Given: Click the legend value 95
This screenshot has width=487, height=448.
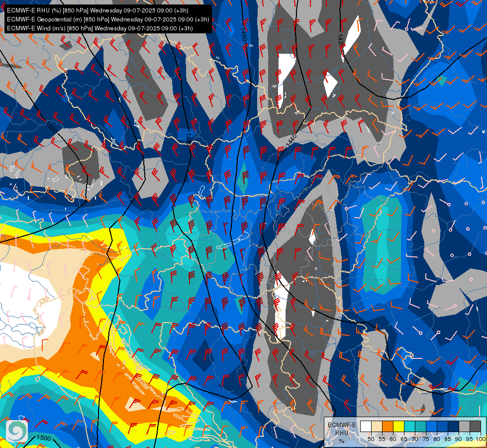Looking at the screenshot, I should (x=469, y=440).
